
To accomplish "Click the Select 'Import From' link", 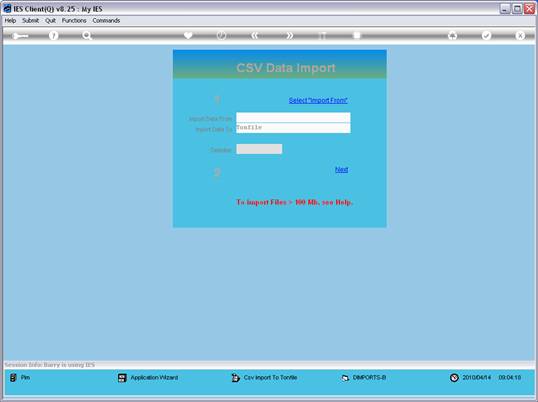I will pos(318,100).
